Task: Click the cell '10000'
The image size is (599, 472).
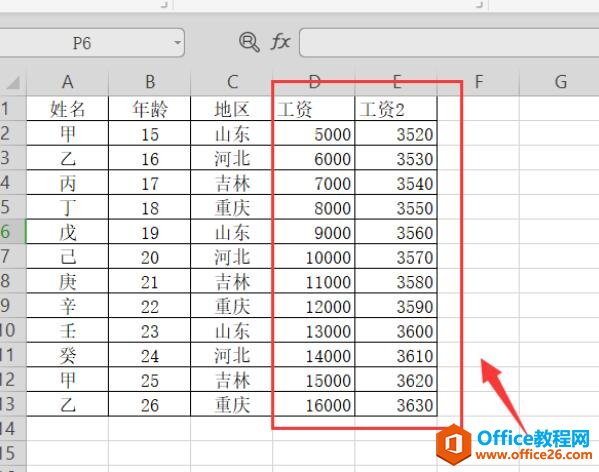Action: (314, 256)
